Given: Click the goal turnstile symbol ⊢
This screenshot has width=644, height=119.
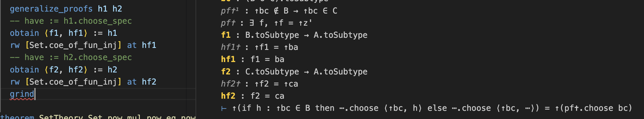Looking at the screenshot, I should pos(224,108).
